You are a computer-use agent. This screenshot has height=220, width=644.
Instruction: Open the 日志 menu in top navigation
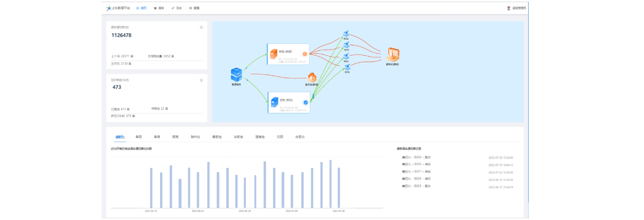click(x=177, y=8)
